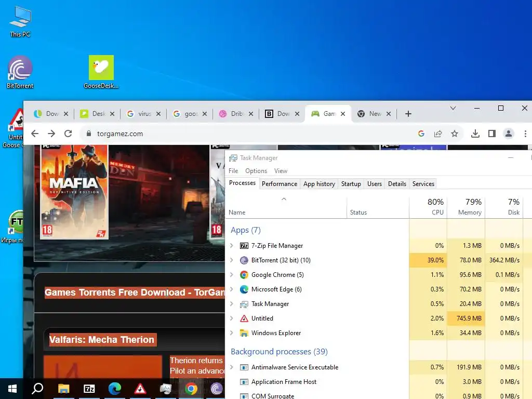Switch to Details tab
The width and height of the screenshot is (532, 399).
397,183
